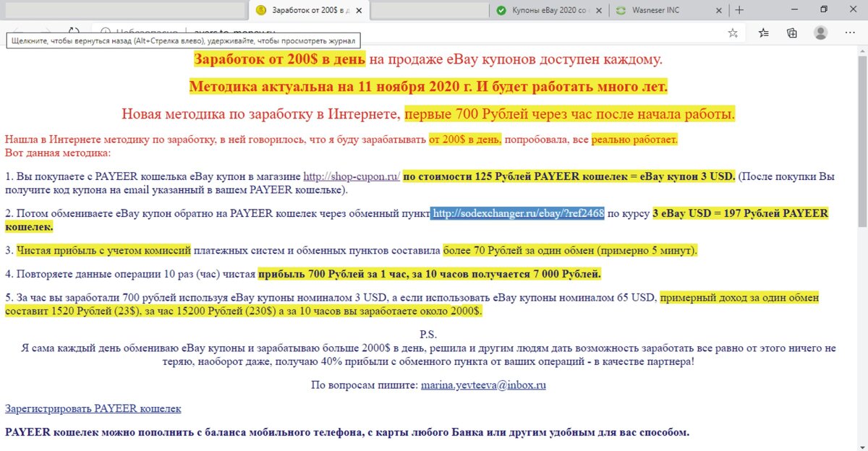Click the 'P.S.' line
868x451 pixels.
[x=430, y=335]
